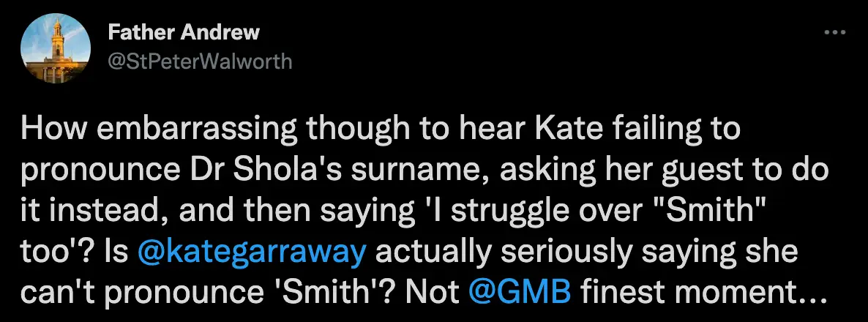Image resolution: width=868 pixels, height=322 pixels.
Task: Open the three-dot more options menu
Action: [x=835, y=32]
